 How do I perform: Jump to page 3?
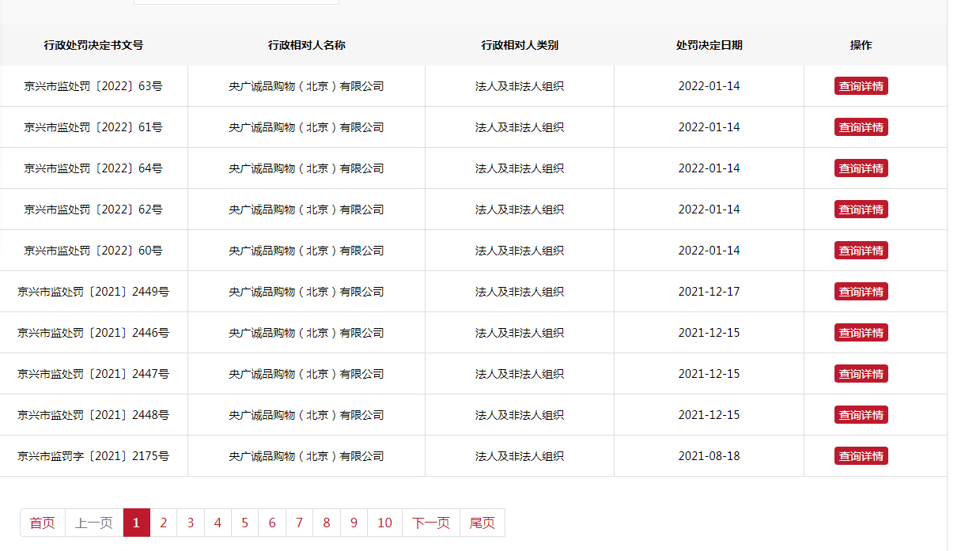click(191, 523)
